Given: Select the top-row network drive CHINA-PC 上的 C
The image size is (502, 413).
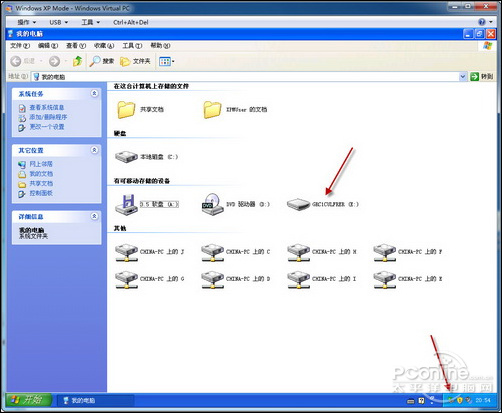Looking at the screenshot, I should pyautogui.click(x=213, y=252).
